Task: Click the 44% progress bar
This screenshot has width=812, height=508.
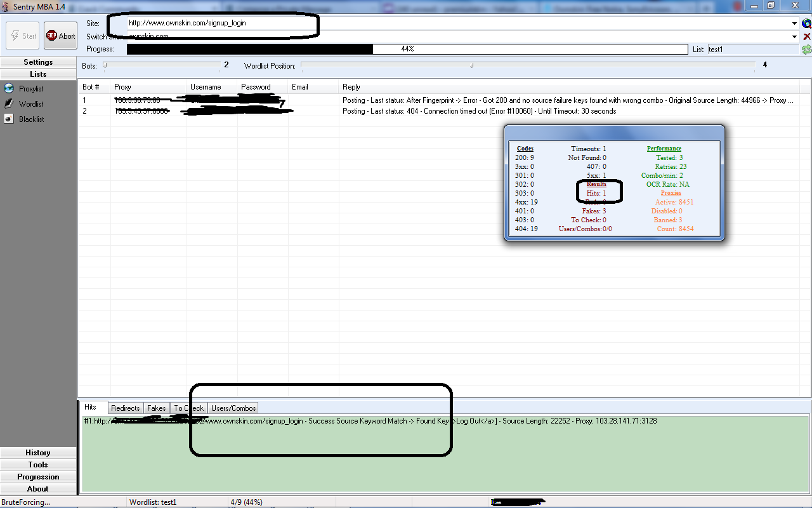Action: pyautogui.click(x=407, y=49)
